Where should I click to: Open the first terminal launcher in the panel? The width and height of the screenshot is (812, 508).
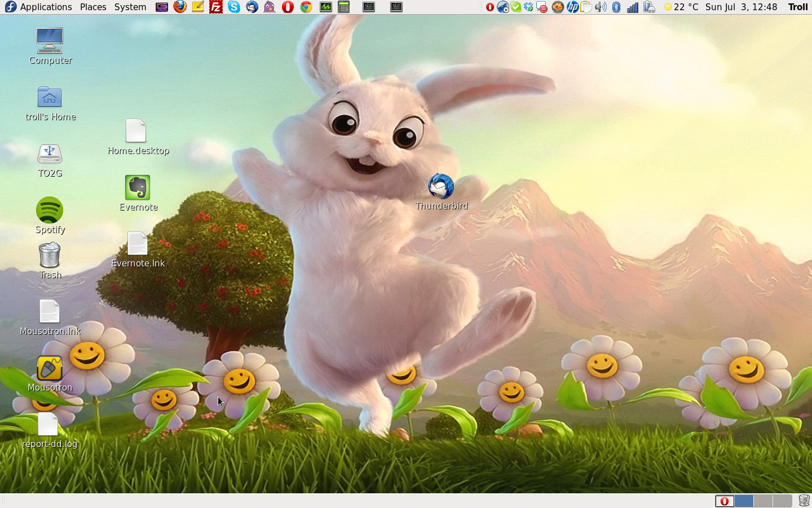click(369, 7)
